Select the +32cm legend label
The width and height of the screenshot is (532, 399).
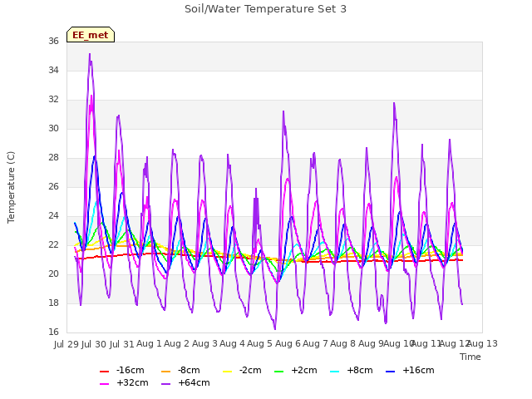132,382
